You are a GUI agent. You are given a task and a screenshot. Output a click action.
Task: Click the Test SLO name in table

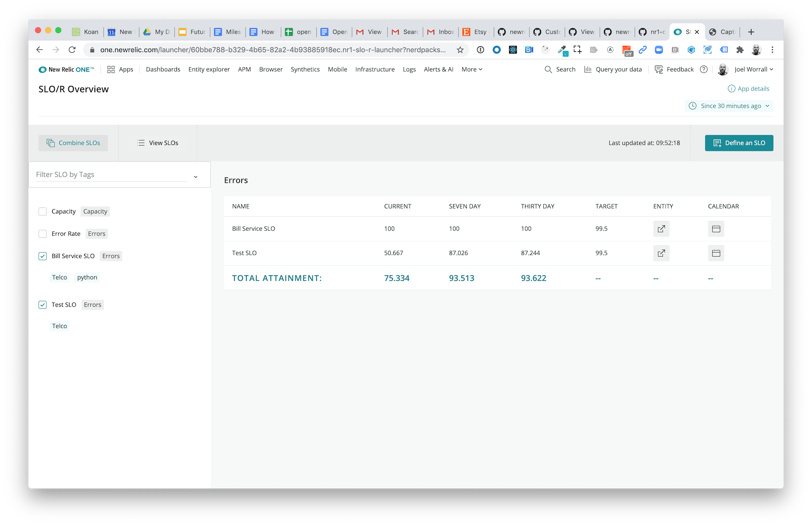point(244,253)
